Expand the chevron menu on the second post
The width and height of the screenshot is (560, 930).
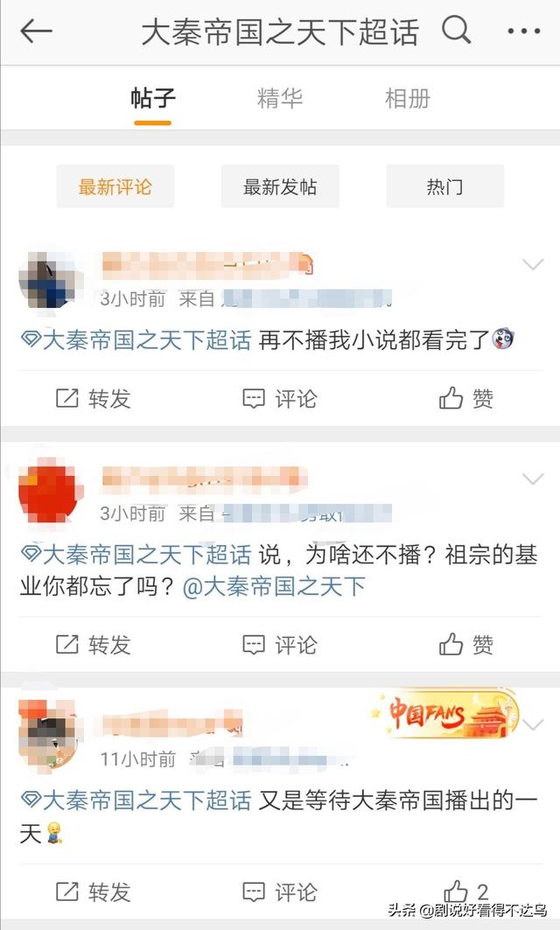[x=533, y=478]
